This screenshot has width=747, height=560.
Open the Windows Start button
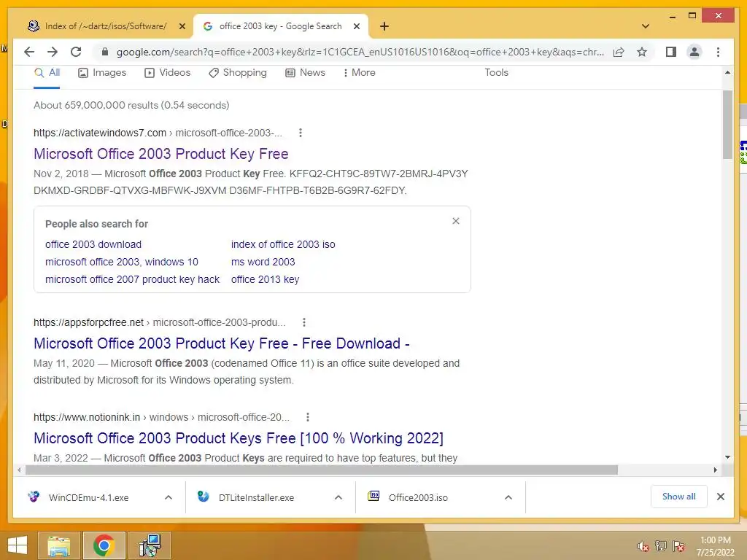point(18,545)
